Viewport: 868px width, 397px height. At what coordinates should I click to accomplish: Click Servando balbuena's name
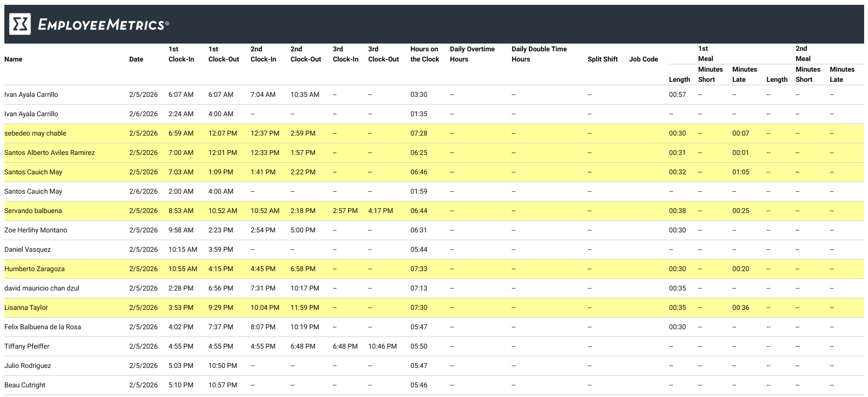[33, 211]
